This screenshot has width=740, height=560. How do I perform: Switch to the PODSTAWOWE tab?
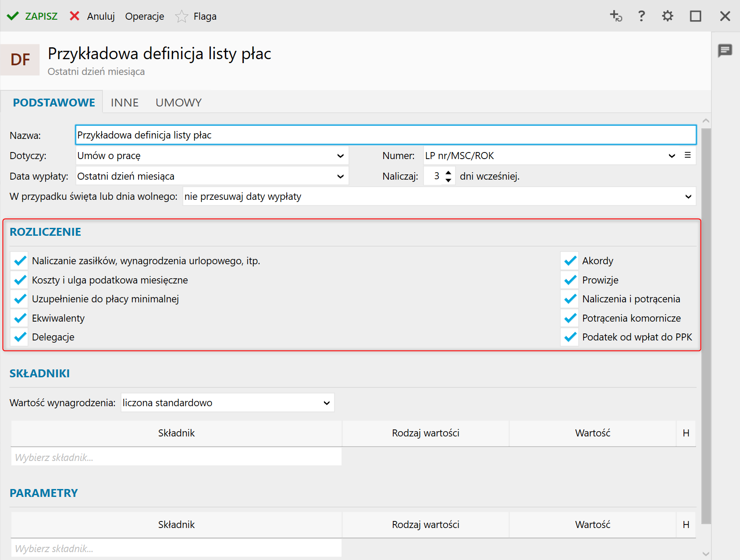tap(54, 103)
